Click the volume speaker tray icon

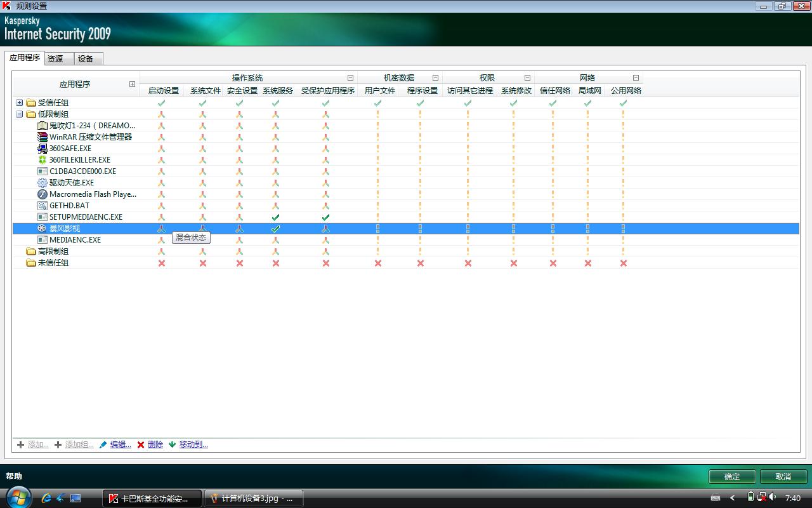click(773, 497)
